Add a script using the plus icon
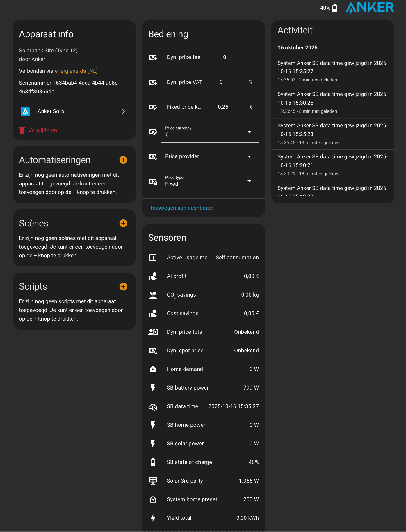Image resolution: width=406 pixels, height=532 pixels. (123, 287)
